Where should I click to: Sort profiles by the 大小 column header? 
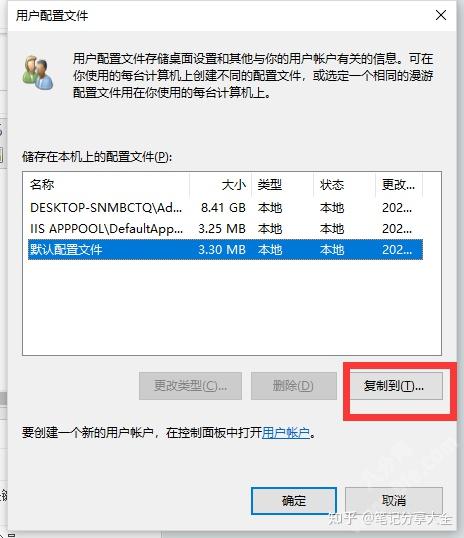tap(220, 185)
